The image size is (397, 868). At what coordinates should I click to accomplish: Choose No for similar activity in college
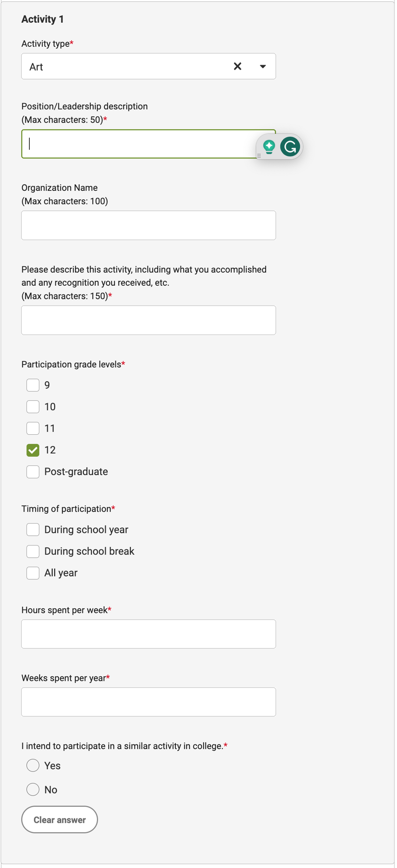pyautogui.click(x=33, y=789)
